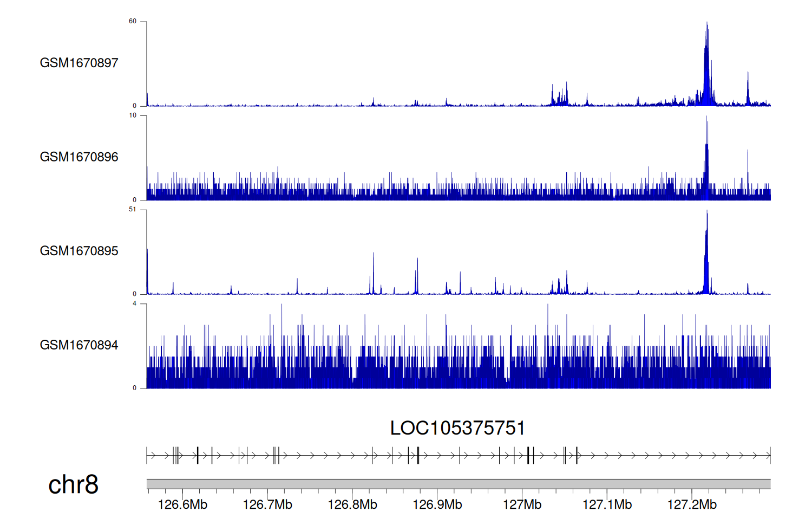Select the GSM1670894 track name
Screen dimensions: 812x531
click(79, 345)
